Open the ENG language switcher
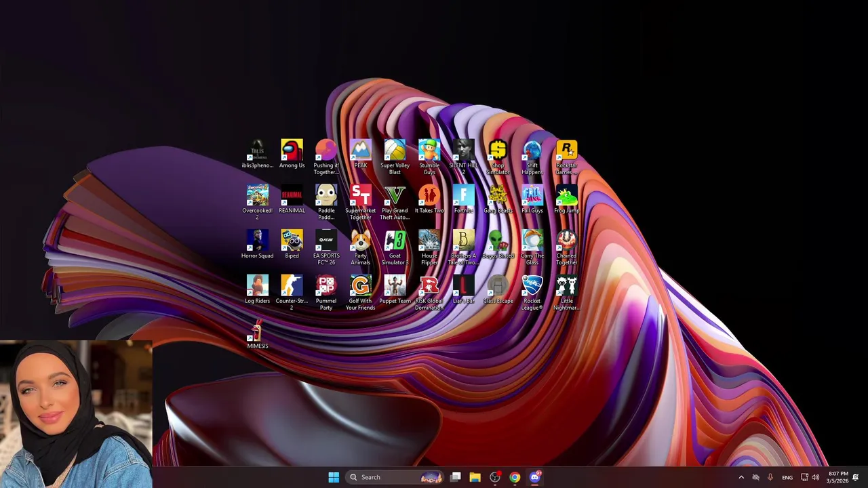The image size is (868, 488). (x=787, y=477)
